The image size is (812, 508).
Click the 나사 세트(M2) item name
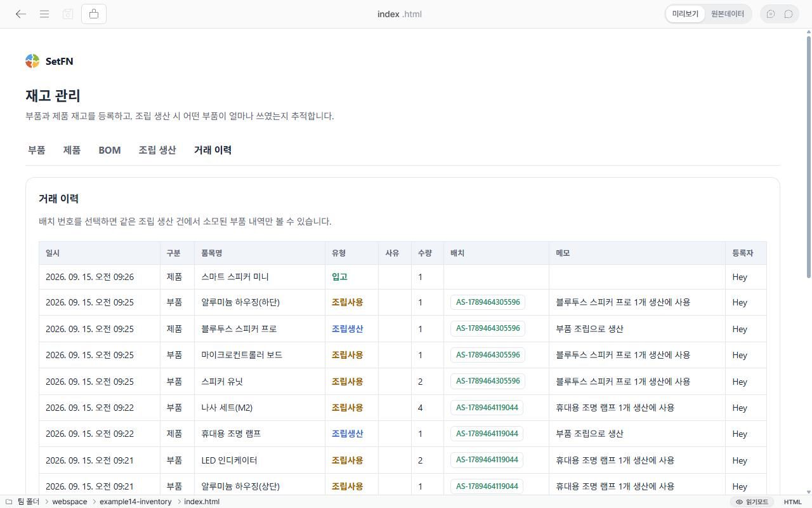tap(226, 408)
